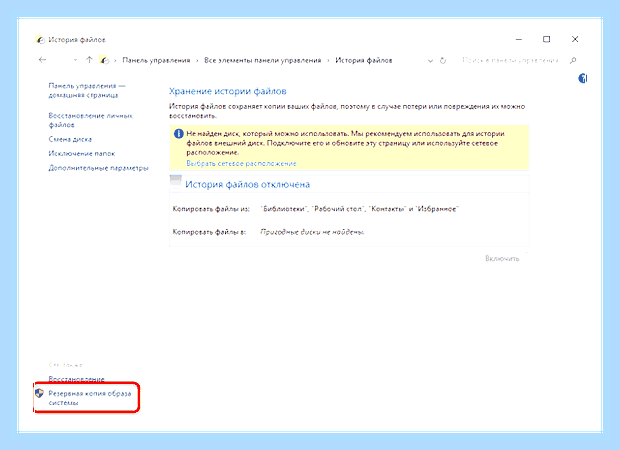Go back with the left arrow

[42, 60]
